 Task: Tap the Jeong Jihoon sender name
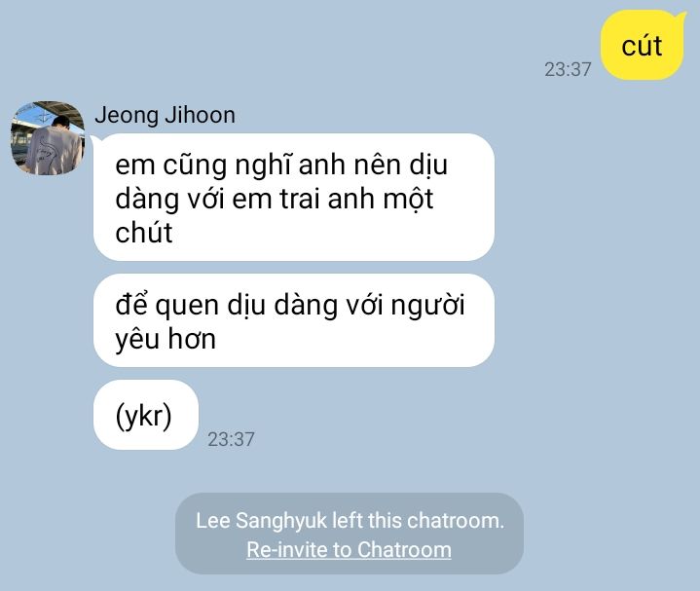(165, 115)
